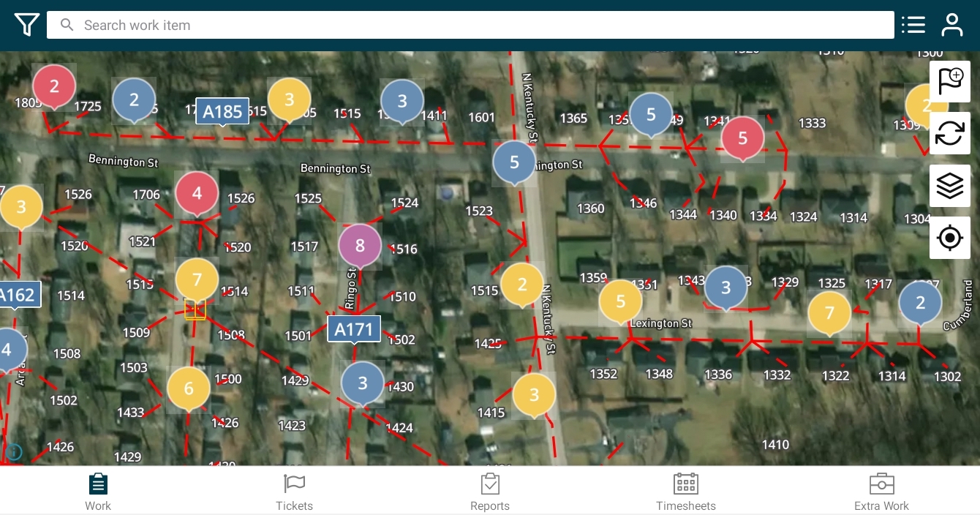The height and width of the screenshot is (515, 980).
Task: Tap yellow 2 marker near 1515
Action: click(522, 286)
